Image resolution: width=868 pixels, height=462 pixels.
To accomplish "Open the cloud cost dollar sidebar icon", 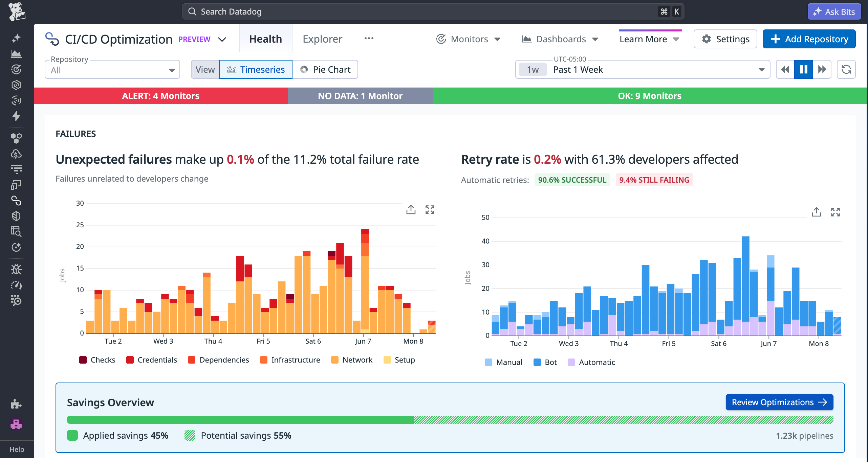I will coord(16,154).
